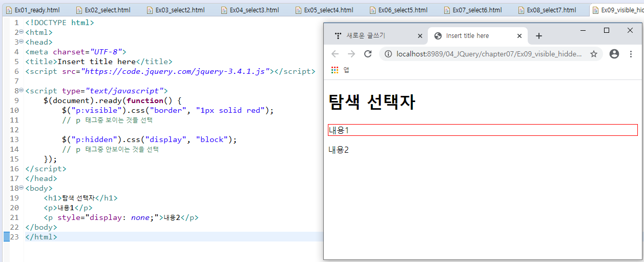The height and width of the screenshot is (262, 644).
Task: Bookmark this page with the star icon
Action: (x=594, y=54)
